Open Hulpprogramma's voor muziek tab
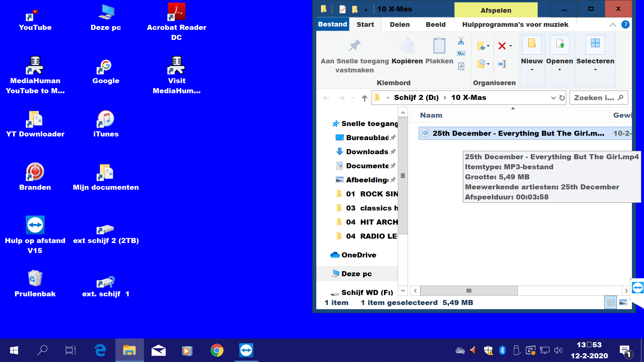Screen dimensions: 644x362 point(515,24)
